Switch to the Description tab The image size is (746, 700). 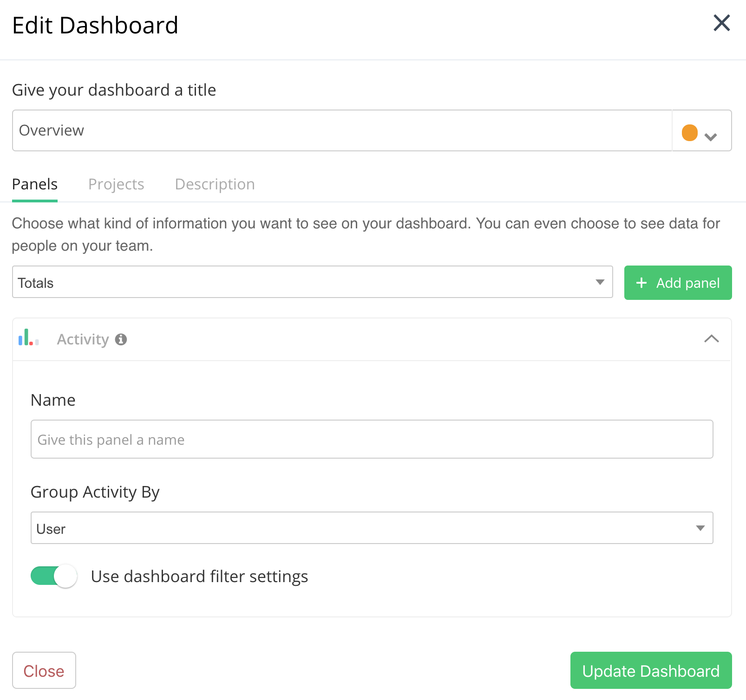215,184
